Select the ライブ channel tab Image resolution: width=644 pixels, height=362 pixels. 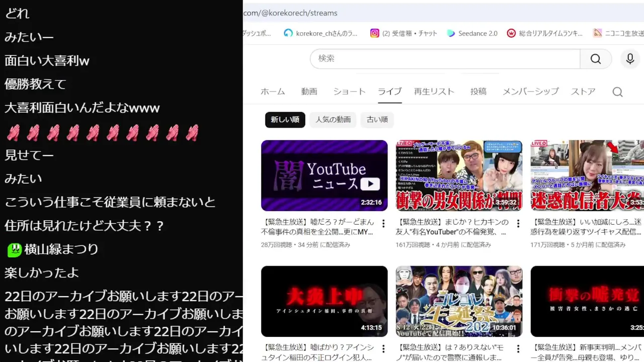[x=390, y=92]
